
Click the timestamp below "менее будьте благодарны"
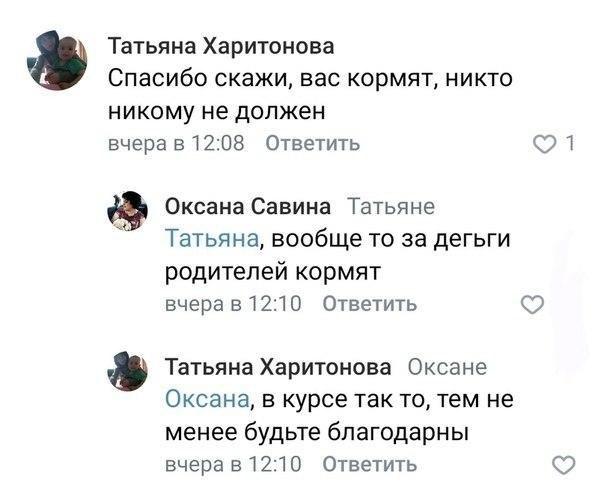coord(232,464)
